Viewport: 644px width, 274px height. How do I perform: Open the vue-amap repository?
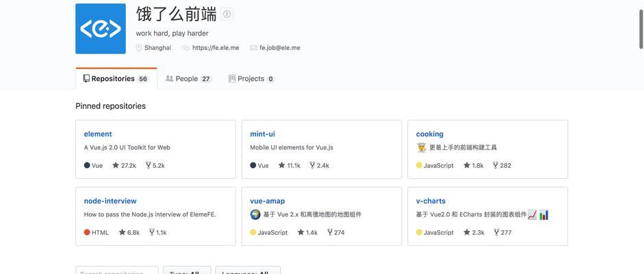pos(268,201)
